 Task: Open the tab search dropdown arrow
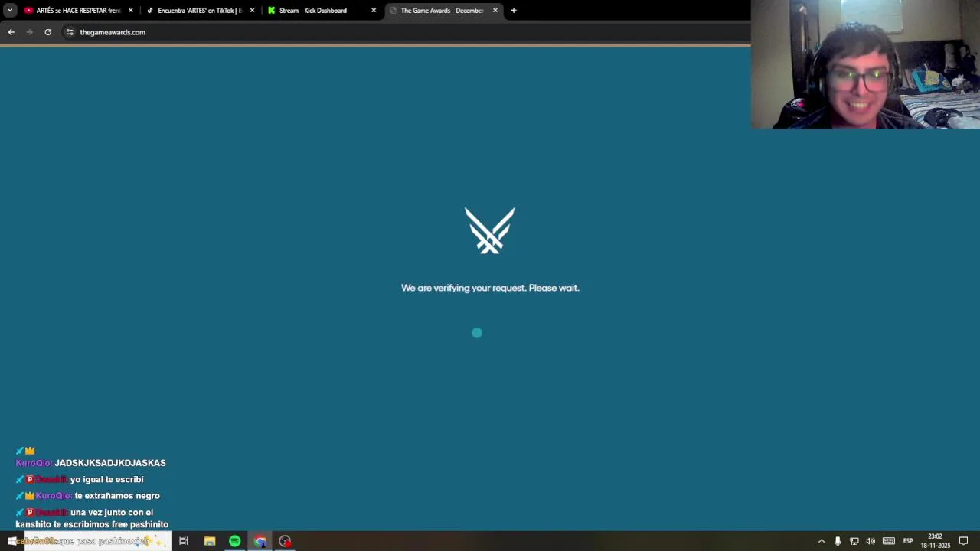click(x=10, y=11)
